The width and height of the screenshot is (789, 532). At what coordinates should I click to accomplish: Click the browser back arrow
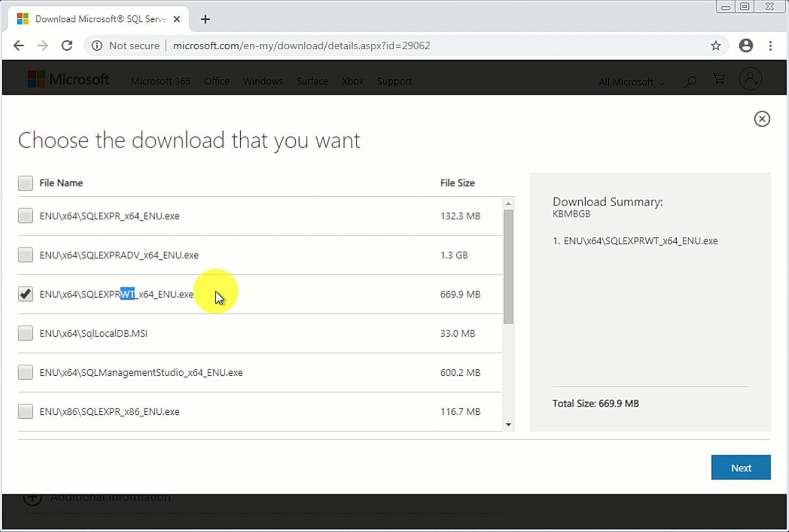(19, 45)
